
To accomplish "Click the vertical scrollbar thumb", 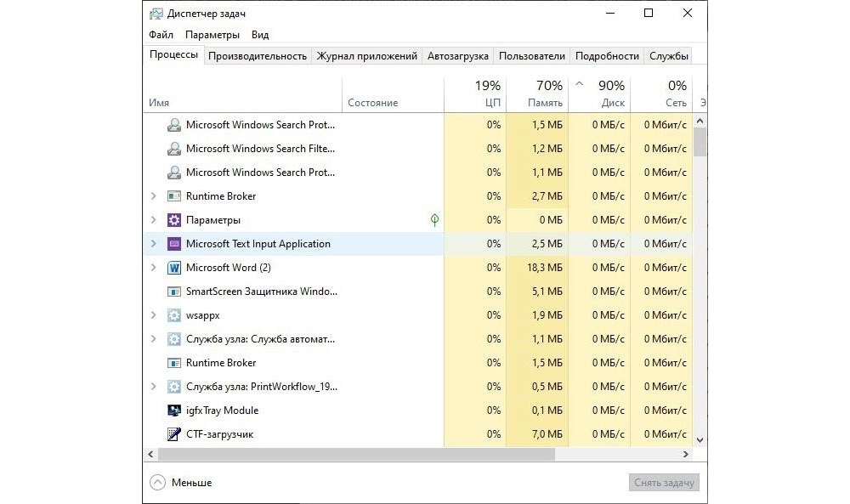I will coord(700,142).
